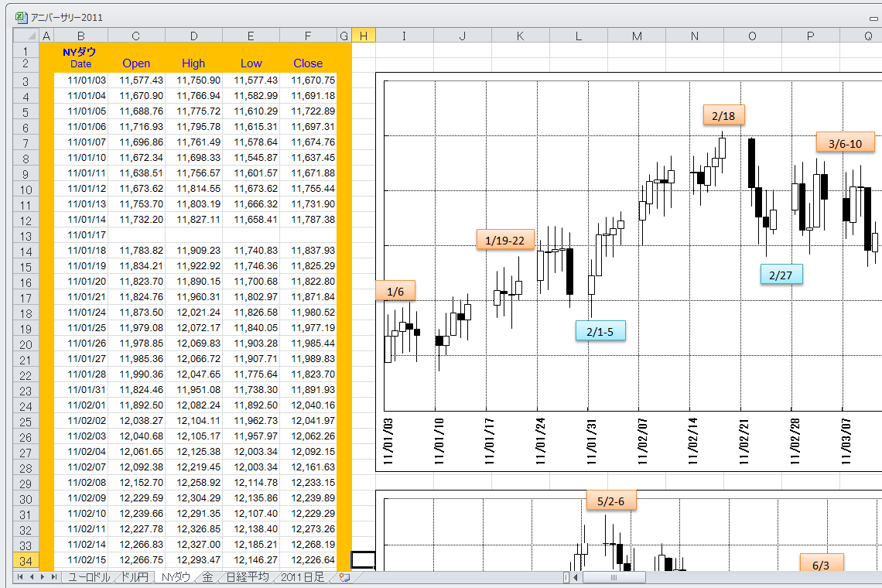This screenshot has height=588, width=882.
Task: Select the 1/19-22 orange chart annotation
Action: (x=504, y=240)
